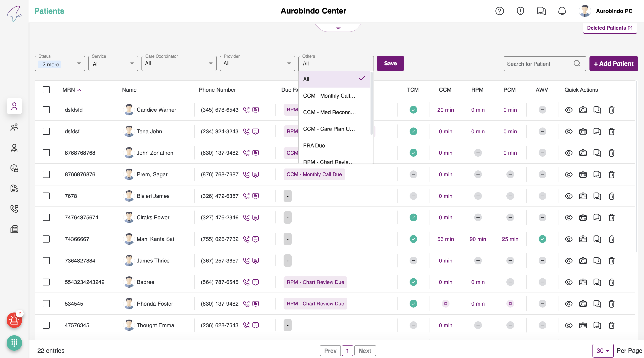This screenshot has width=644, height=358.
Task: Select checkbox for Mani Kanta Sai
Action: 46,239
